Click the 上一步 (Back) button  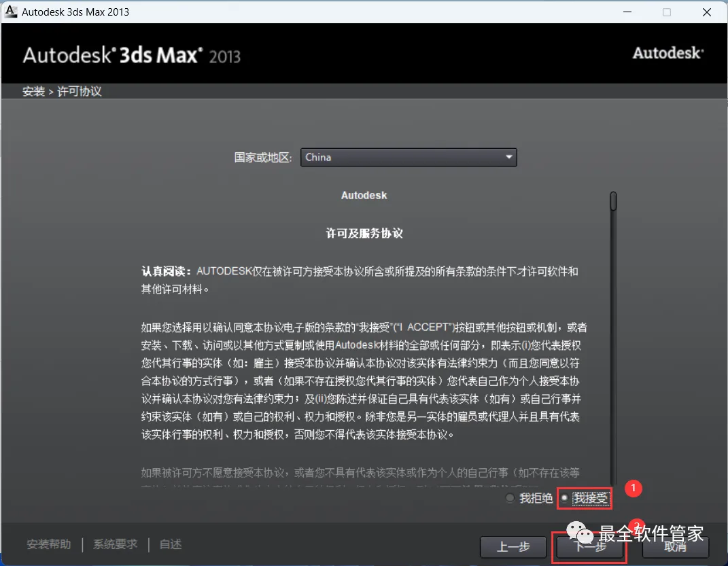coord(513,546)
